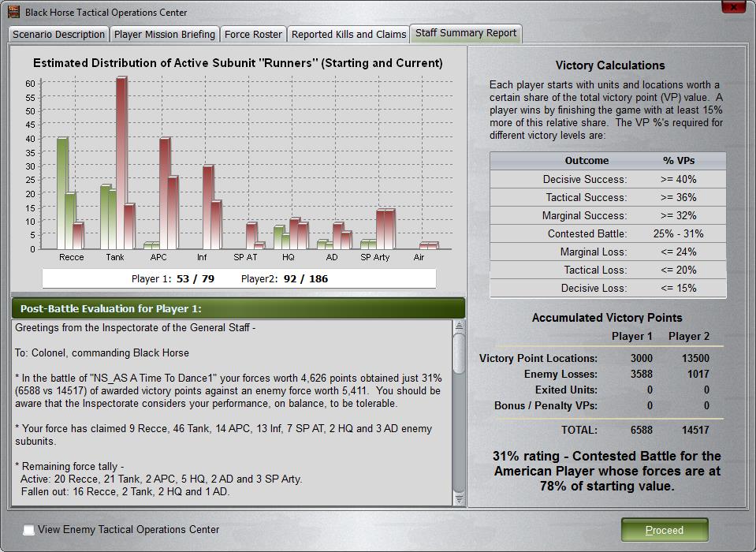Click Player 2 TOTAL value 14517
Image resolution: width=756 pixels, height=552 pixels.
pyautogui.click(x=695, y=430)
